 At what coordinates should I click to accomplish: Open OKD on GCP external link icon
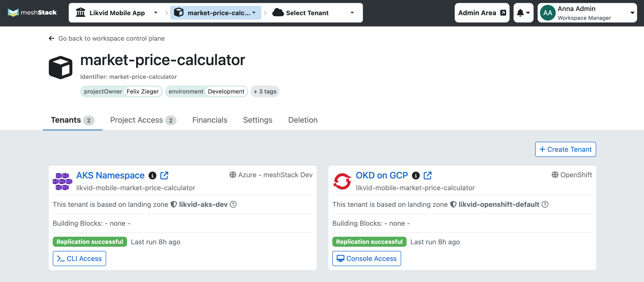point(427,176)
